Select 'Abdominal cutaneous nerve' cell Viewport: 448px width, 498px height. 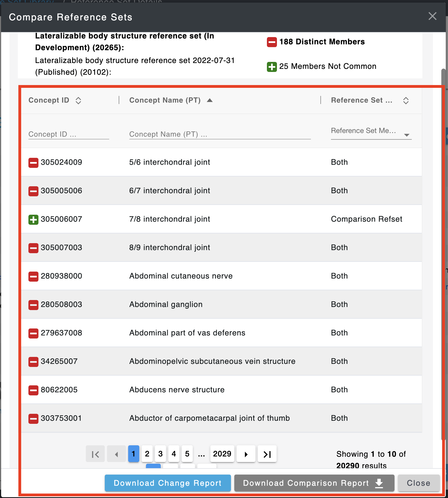[x=181, y=276]
